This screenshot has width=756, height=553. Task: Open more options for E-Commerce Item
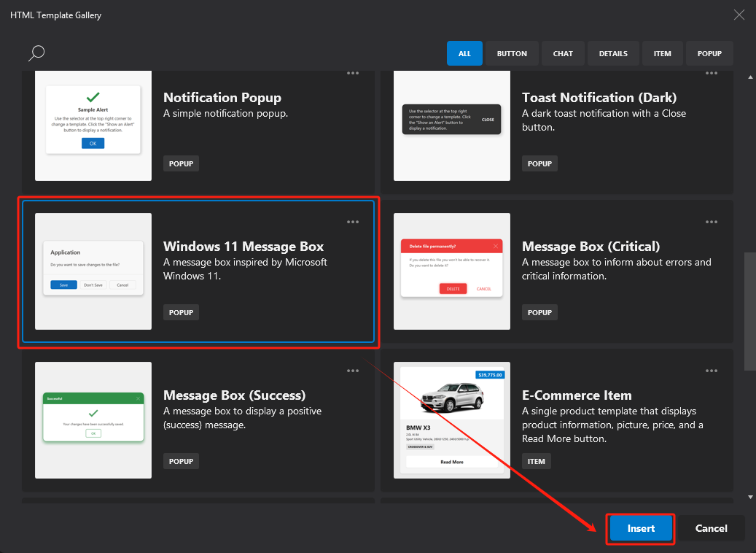pos(712,371)
